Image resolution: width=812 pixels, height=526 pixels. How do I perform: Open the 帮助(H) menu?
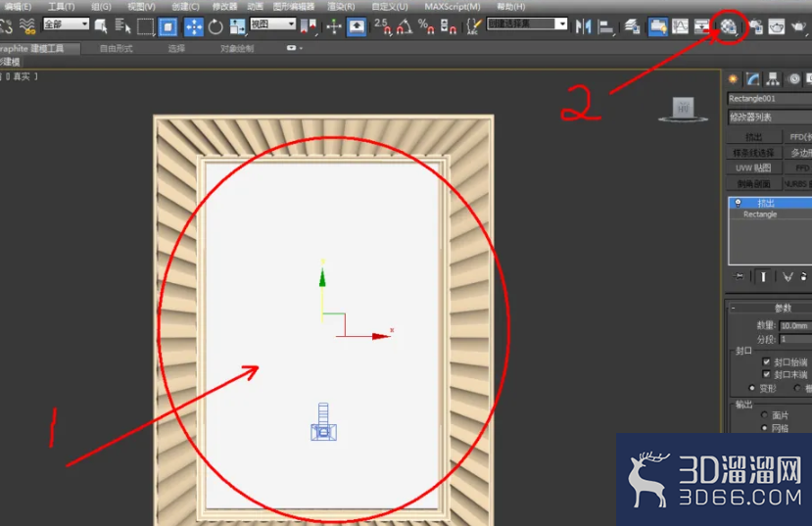[510, 7]
